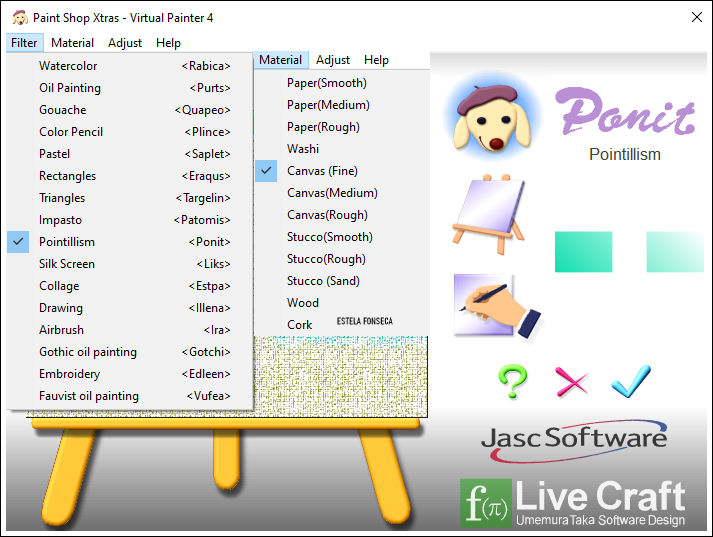Pick the Rectangles <Eraqus> filter
Image resolution: width=713 pixels, height=537 pixels.
(x=130, y=176)
